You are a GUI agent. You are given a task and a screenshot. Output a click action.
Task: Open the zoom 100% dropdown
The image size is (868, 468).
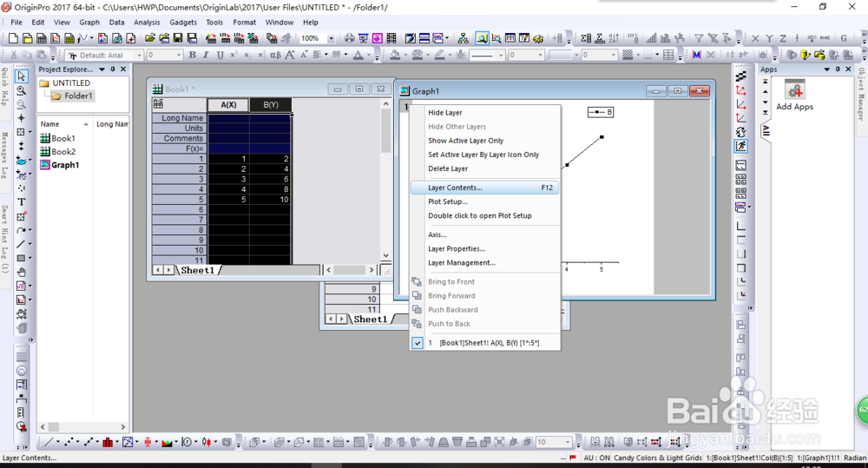331,38
